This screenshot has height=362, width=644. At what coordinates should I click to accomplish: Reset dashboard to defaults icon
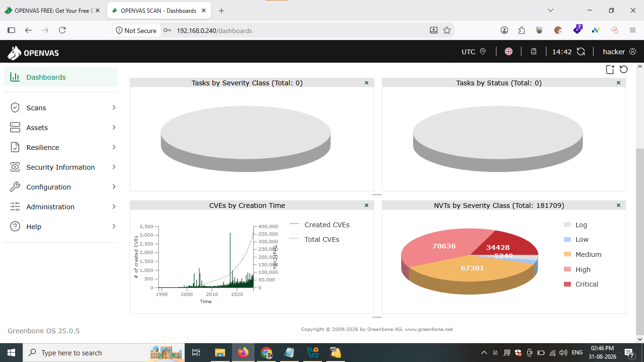tap(624, 70)
